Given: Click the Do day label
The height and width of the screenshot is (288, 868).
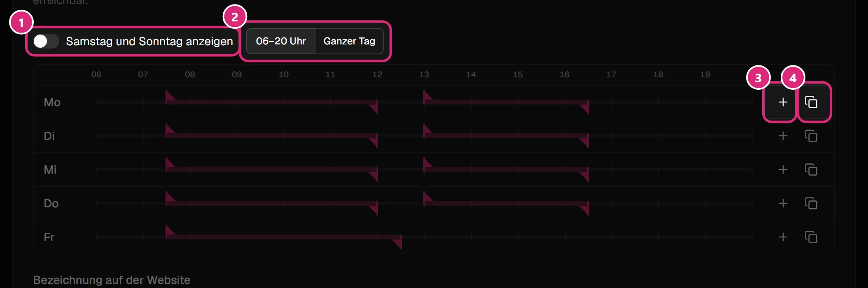Looking at the screenshot, I should 51,203.
